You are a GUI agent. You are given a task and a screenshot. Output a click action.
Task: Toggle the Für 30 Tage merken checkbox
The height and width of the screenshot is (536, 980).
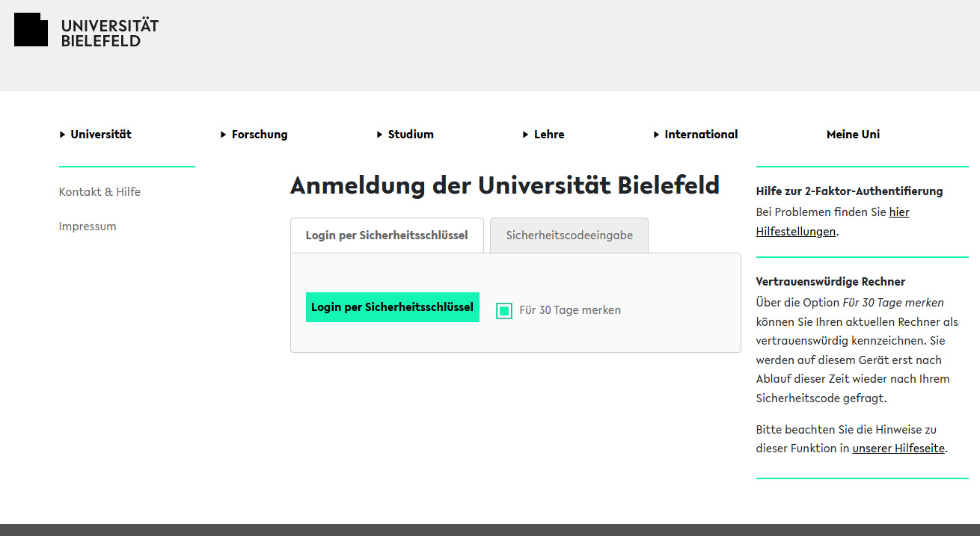[x=504, y=310]
